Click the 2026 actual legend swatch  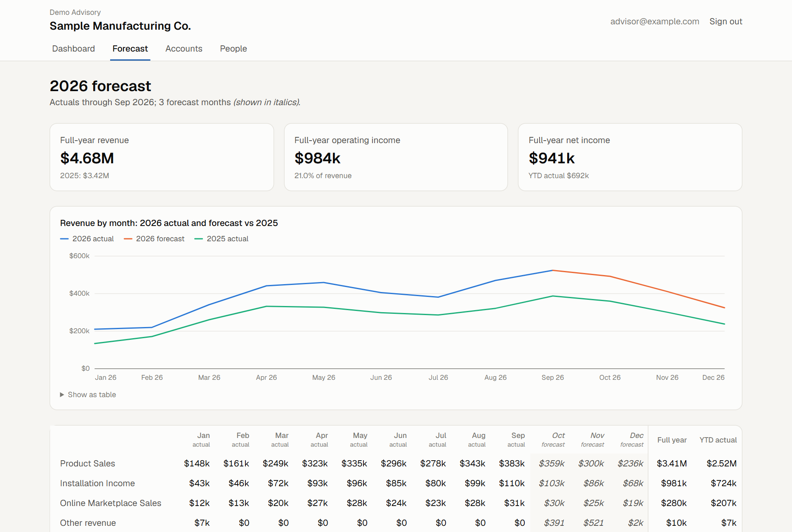(64, 239)
